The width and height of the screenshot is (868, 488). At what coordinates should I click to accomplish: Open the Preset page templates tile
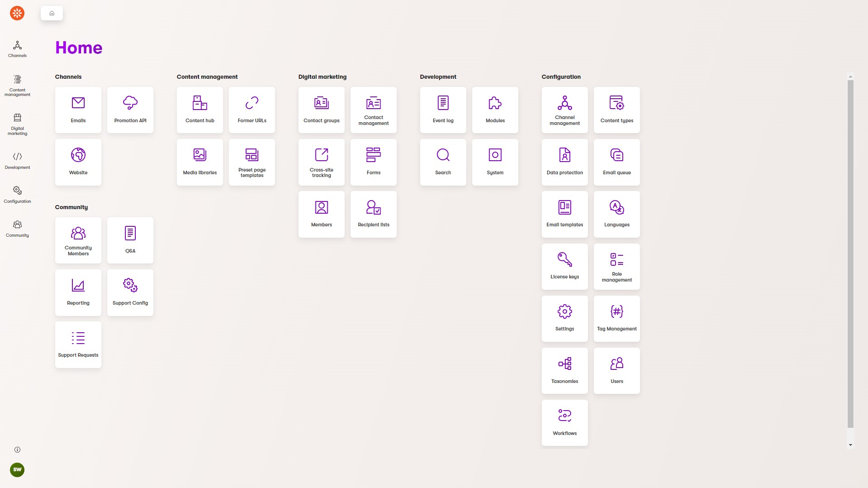coord(252,162)
